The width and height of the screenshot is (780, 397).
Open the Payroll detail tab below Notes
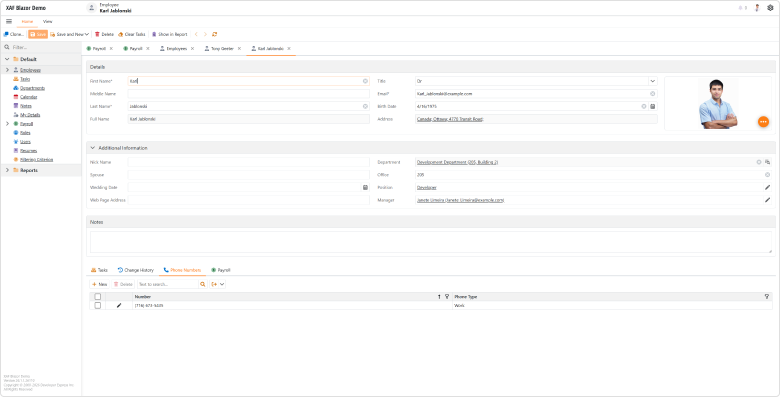[x=220, y=270]
